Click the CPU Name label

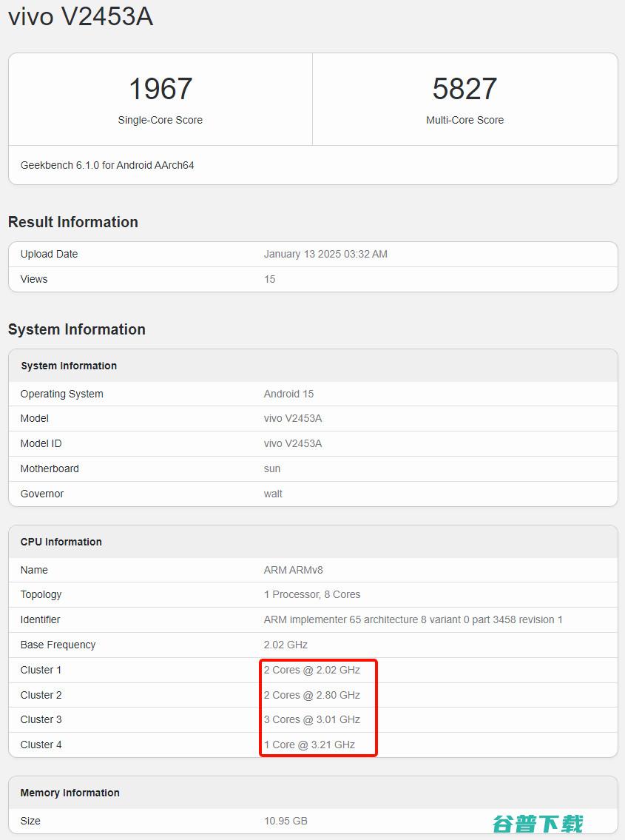34,570
